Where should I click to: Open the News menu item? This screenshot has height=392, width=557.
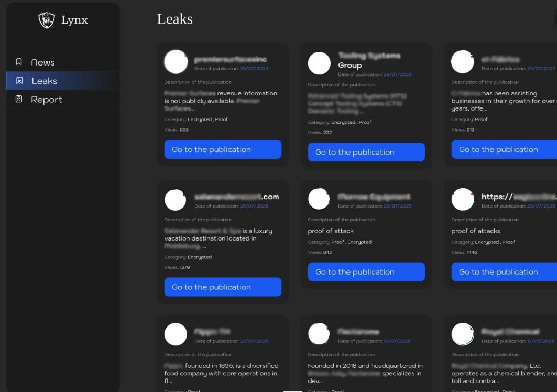(x=63, y=62)
